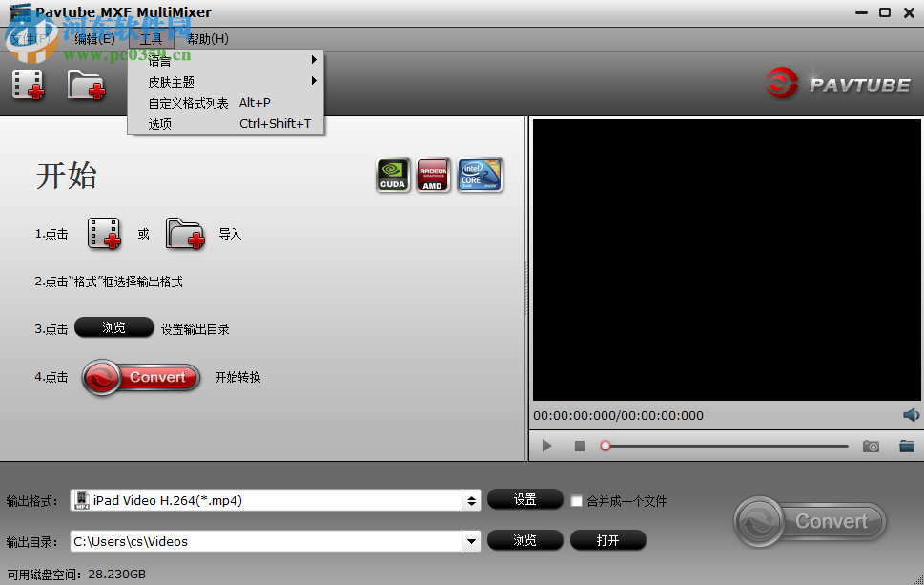Start conversion with the Convert button
The width and height of the screenshot is (924, 585).
[808, 521]
